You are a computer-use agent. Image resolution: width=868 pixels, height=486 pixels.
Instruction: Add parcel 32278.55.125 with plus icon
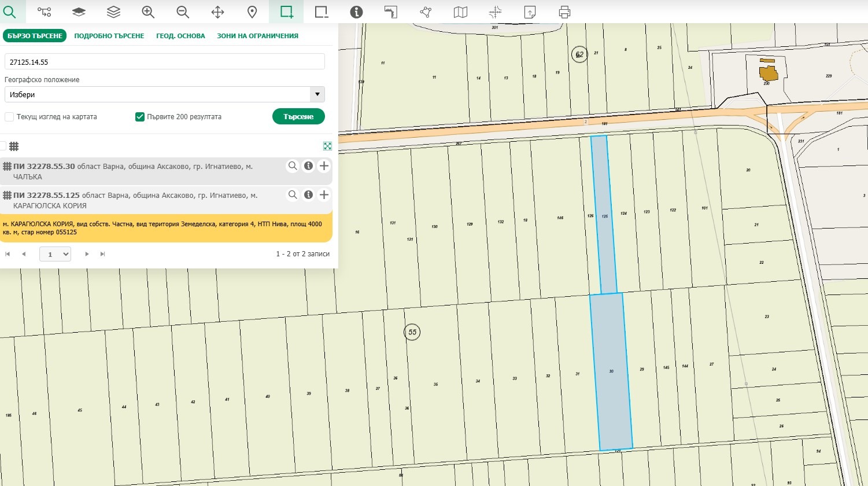click(324, 195)
